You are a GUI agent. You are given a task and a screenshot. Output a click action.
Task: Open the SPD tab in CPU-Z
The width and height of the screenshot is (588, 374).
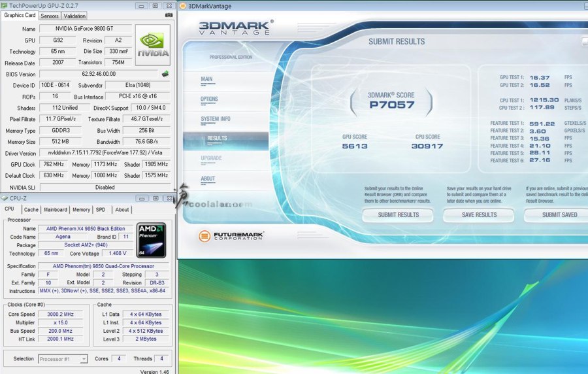[x=101, y=210]
